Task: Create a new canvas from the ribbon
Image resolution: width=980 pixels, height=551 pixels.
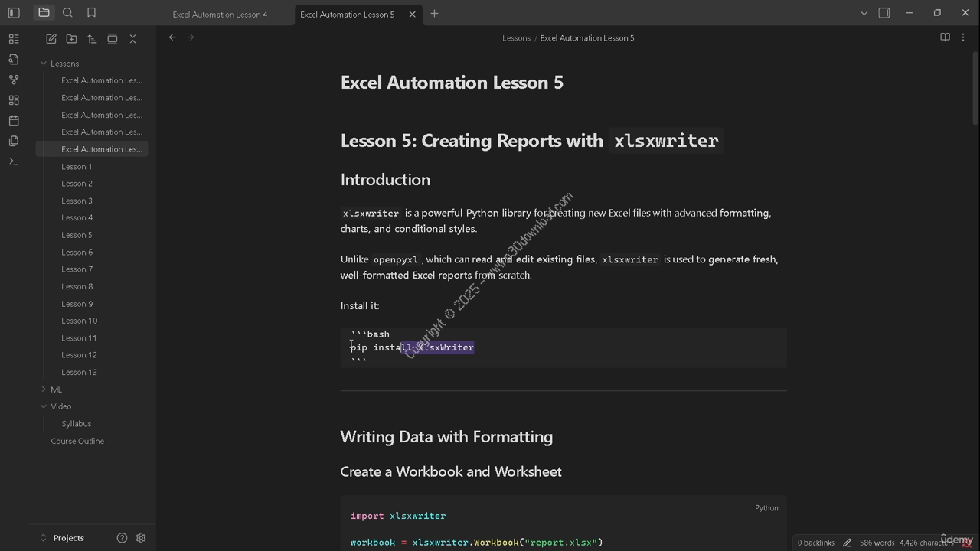Action: (x=14, y=100)
